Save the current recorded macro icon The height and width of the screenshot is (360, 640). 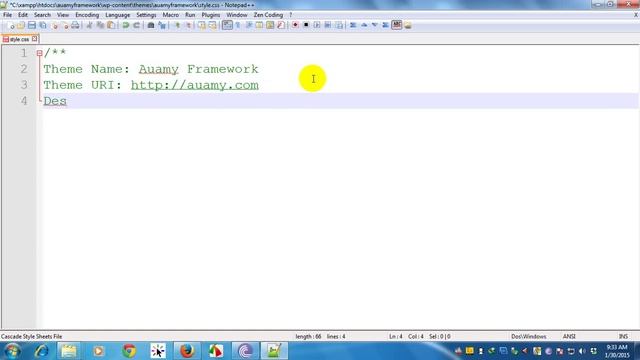(x=339, y=25)
